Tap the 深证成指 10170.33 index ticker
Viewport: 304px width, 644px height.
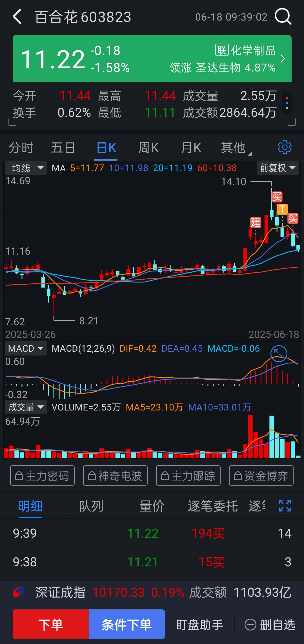point(152,592)
